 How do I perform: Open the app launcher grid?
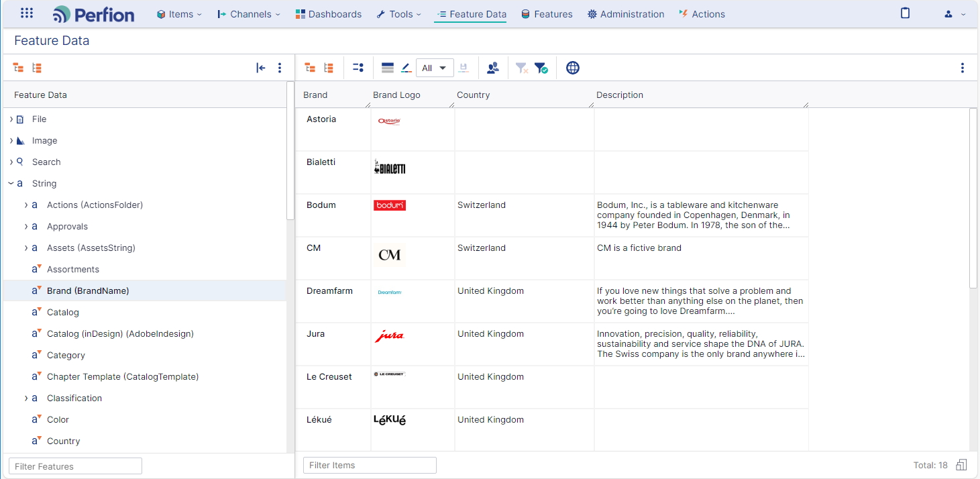(27, 13)
